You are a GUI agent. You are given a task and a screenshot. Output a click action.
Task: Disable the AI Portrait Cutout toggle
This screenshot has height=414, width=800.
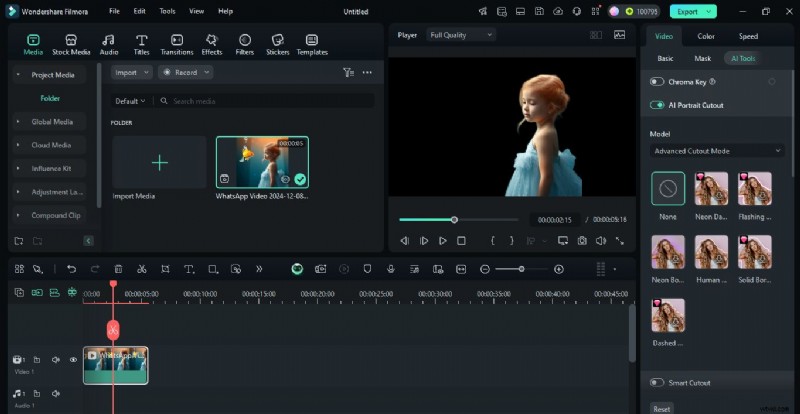[657, 105]
